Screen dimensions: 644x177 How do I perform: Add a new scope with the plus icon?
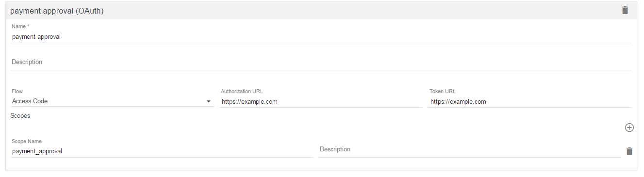[629, 128]
